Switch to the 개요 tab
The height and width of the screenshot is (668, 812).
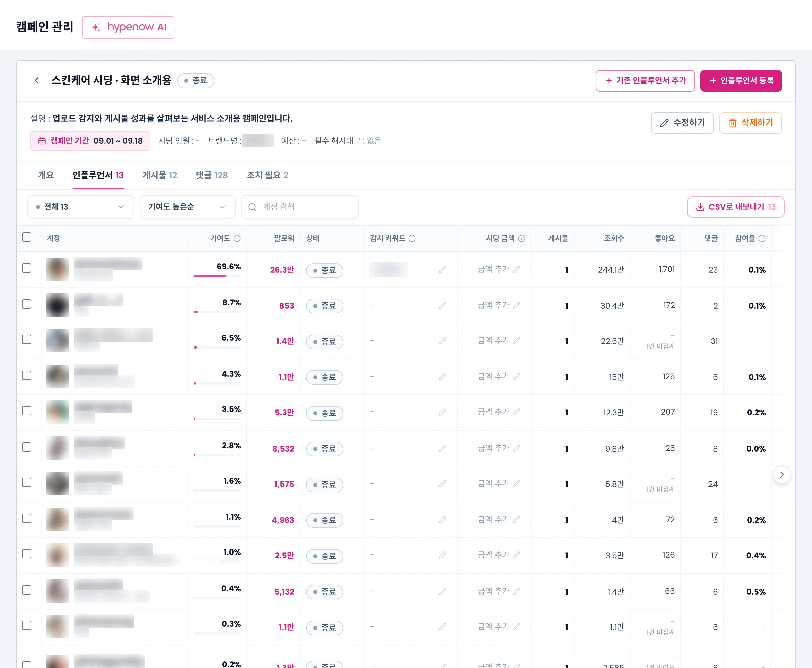click(x=46, y=175)
